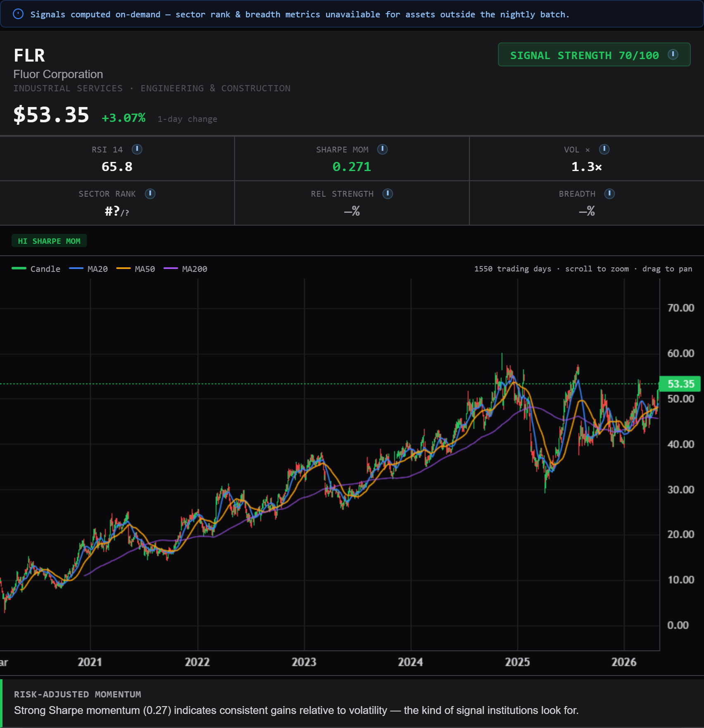
Task: Click the 70.00 price axis label
Action: (680, 308)
